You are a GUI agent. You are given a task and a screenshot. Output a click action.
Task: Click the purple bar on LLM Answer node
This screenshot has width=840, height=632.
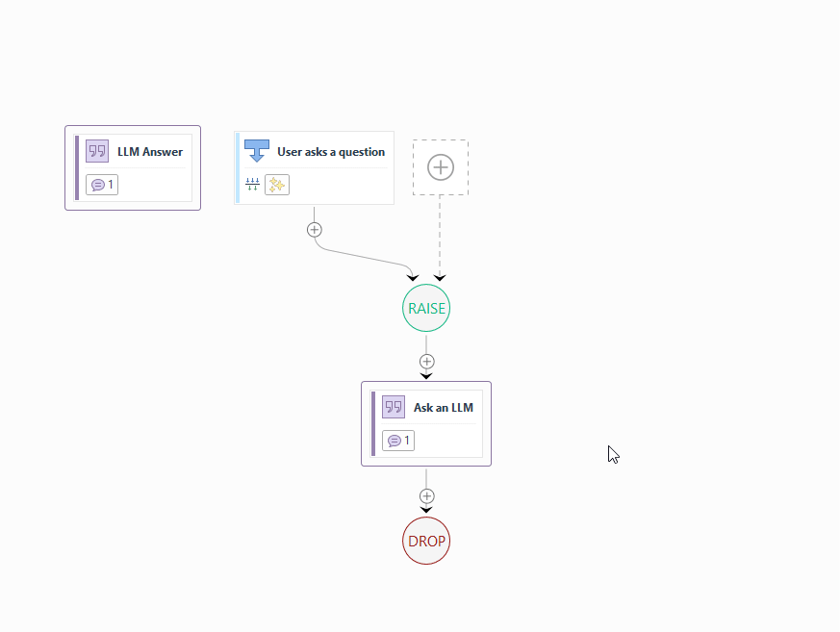[77, 167]
